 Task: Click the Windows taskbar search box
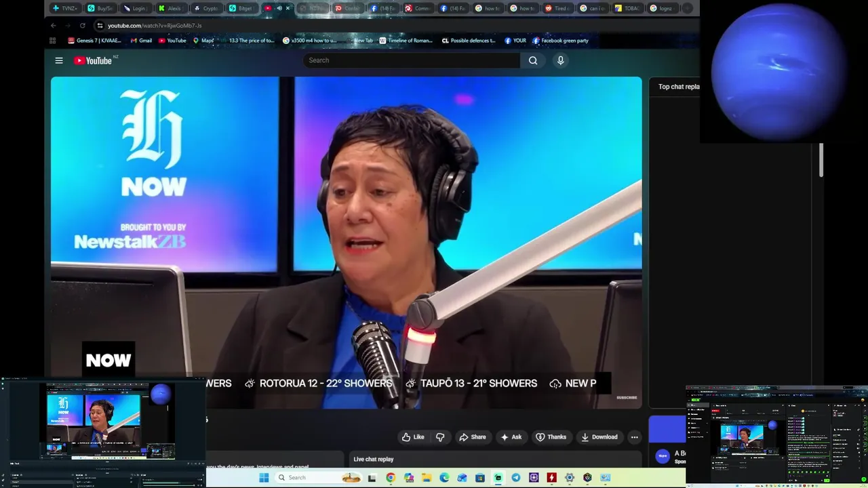318,478
